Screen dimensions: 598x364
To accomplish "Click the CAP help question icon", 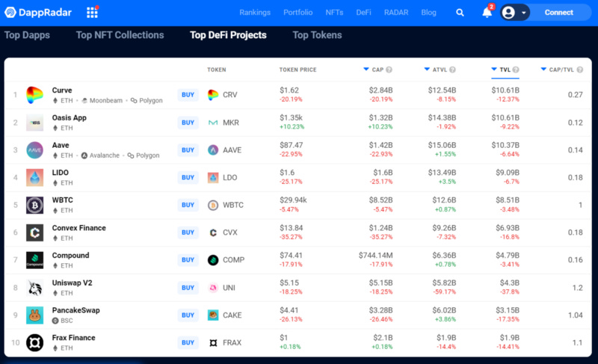I will 389,70.
